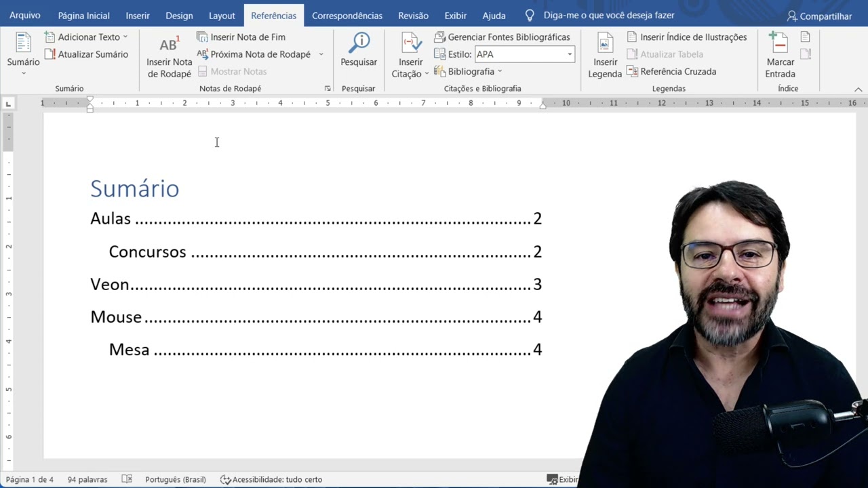Viewport: 868px width, 488px height.
Task: Click the lightbulb Diga-me icon
Action: (x=530, y=16)
